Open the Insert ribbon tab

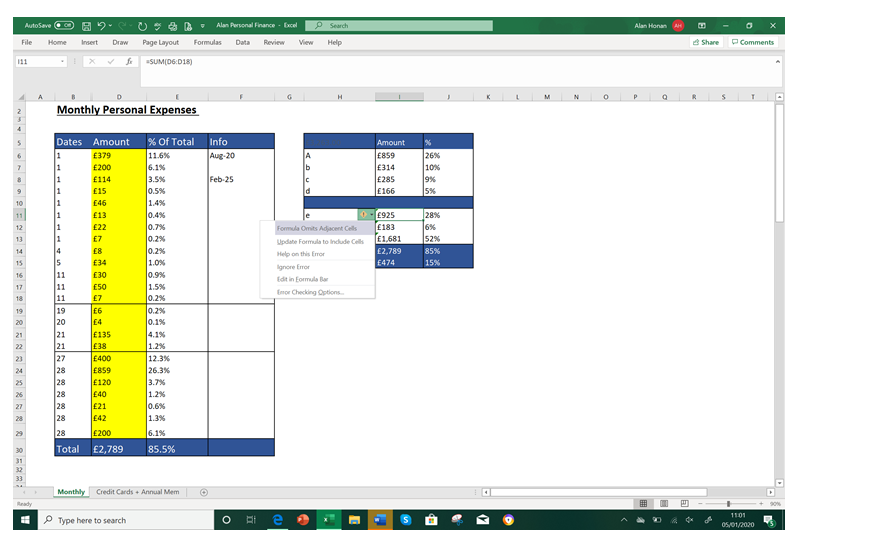point(89,43)
